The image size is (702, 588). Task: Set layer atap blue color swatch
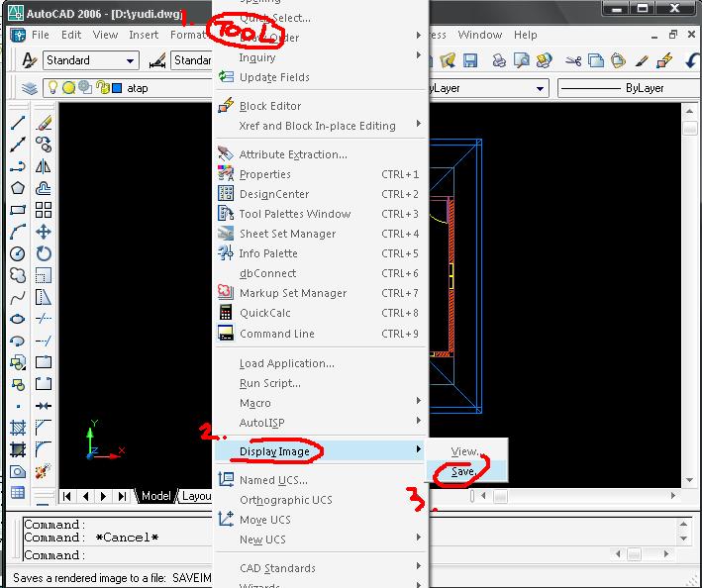pos(117,88)
